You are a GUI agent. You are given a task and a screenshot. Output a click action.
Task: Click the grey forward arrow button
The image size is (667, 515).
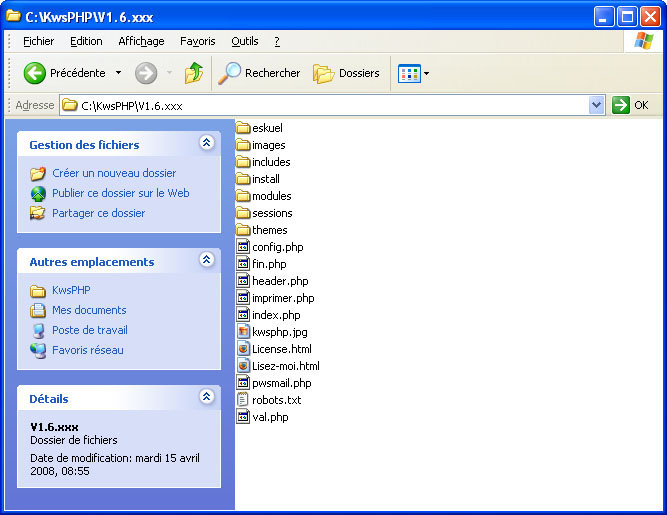146,73
